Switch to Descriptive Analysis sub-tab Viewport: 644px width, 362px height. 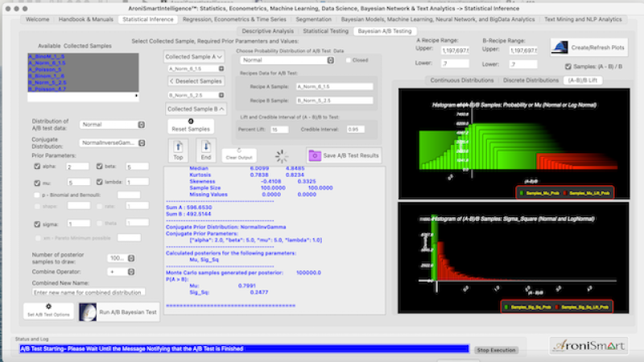pos(268,31)
